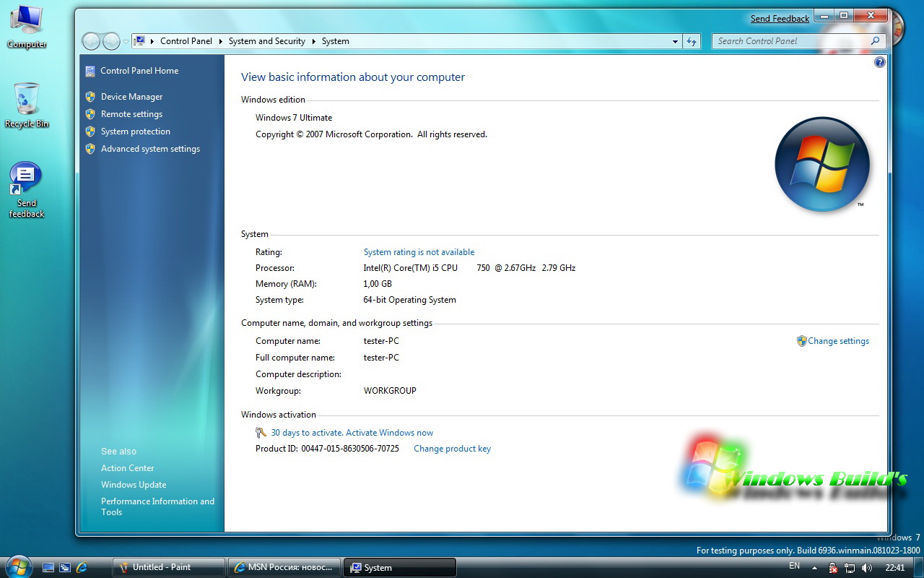Select System and Security breadcrumb
Screen dimensions: 924x578
coord(267,41)
